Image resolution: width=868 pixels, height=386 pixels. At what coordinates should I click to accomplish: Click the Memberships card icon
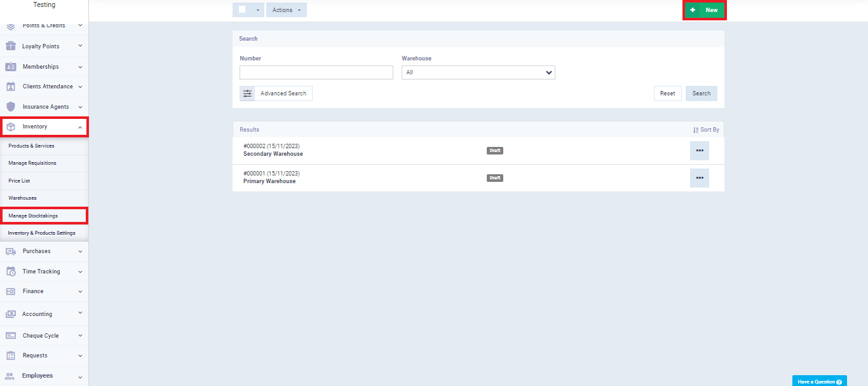[11, 67]
